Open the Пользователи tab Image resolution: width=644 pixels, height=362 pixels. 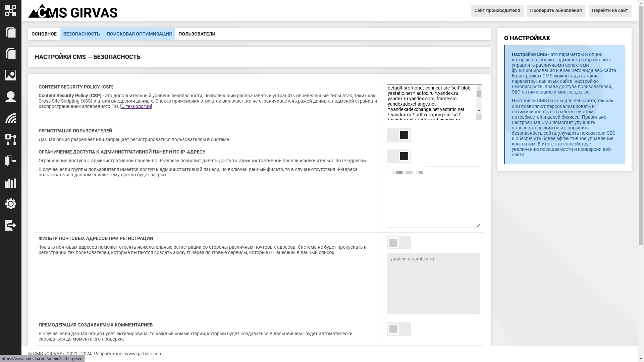197,34
